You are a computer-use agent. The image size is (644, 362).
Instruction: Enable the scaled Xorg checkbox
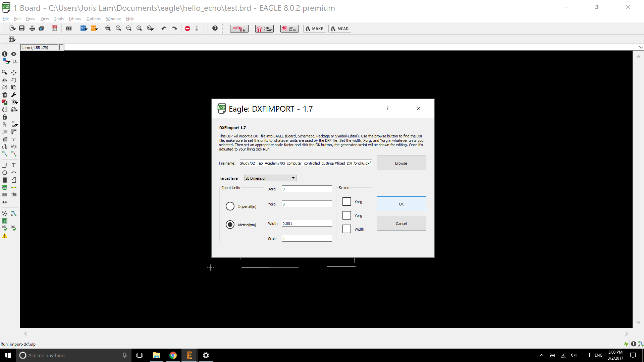(x=347, y=201)
